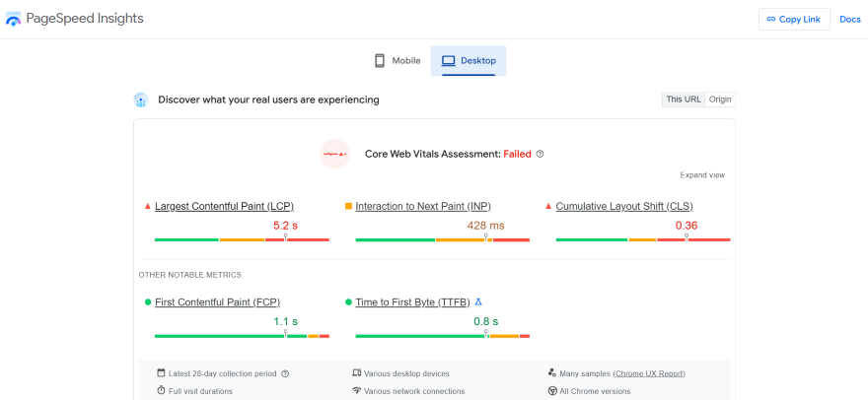
Task: Click the devices icon by Various desktop devices
Action: [356, 372]
